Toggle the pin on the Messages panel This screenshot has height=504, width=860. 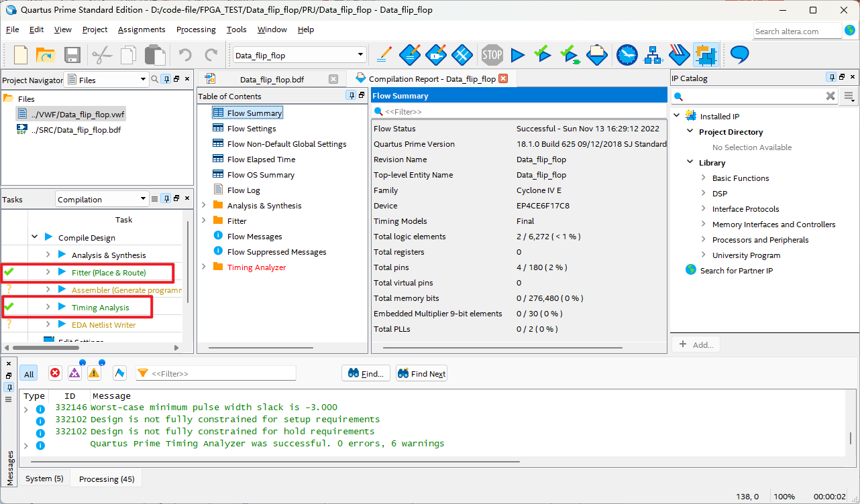point(9,387)
